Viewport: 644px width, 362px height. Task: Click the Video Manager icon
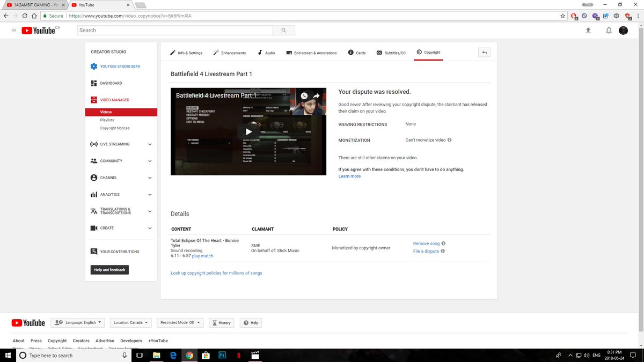pyautogui.click(x=94, y=100)
